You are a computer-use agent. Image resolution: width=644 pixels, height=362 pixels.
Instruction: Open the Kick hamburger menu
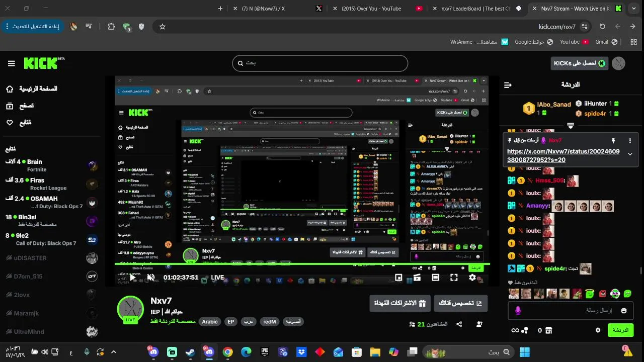[x=11, y=63]
